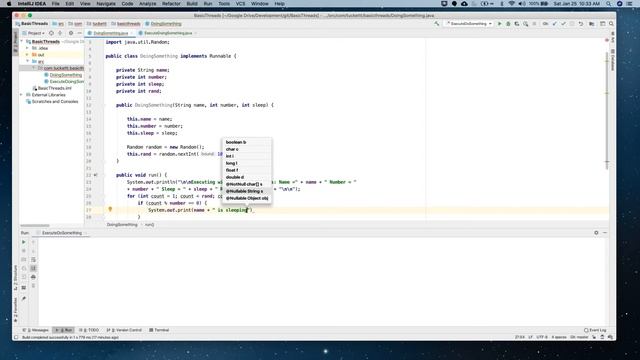Click the Project panel horizontal scrollbar
640x360 pixels.
point(35,225)
